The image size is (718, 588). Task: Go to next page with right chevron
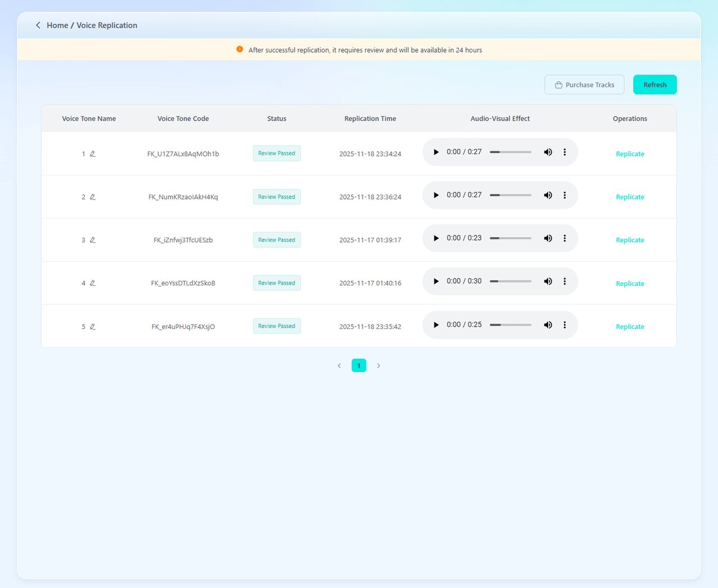[x=379, y=365]
